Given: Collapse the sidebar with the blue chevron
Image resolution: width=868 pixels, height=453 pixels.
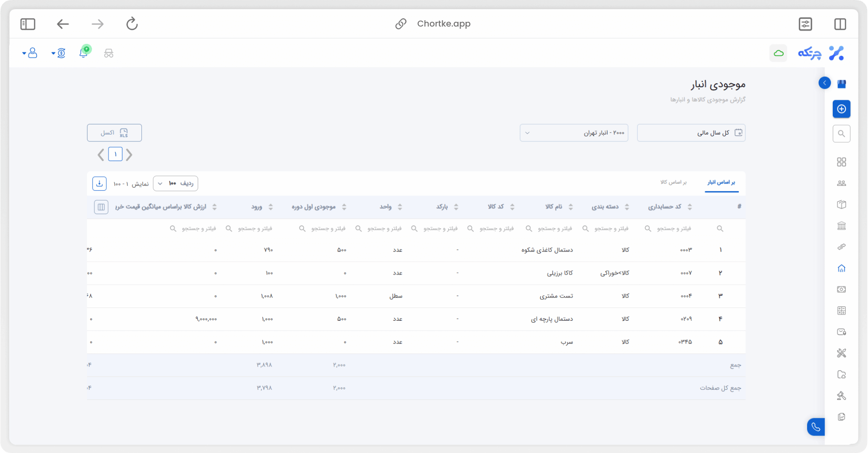Looking at the screenshot, I should 825,83.
